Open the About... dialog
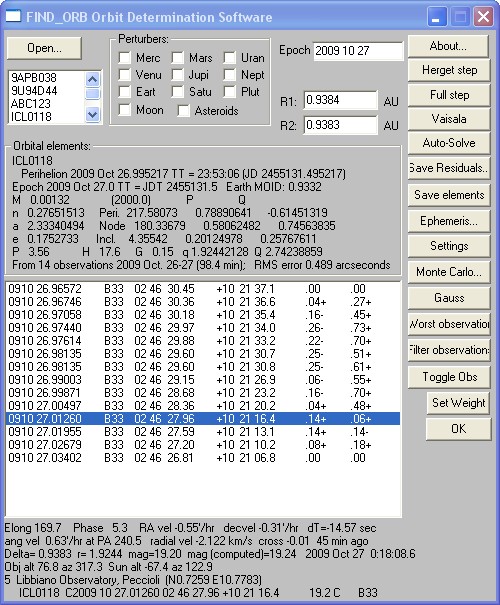The image size is (500, 605). pyautogui.click(x=448, y=46)
